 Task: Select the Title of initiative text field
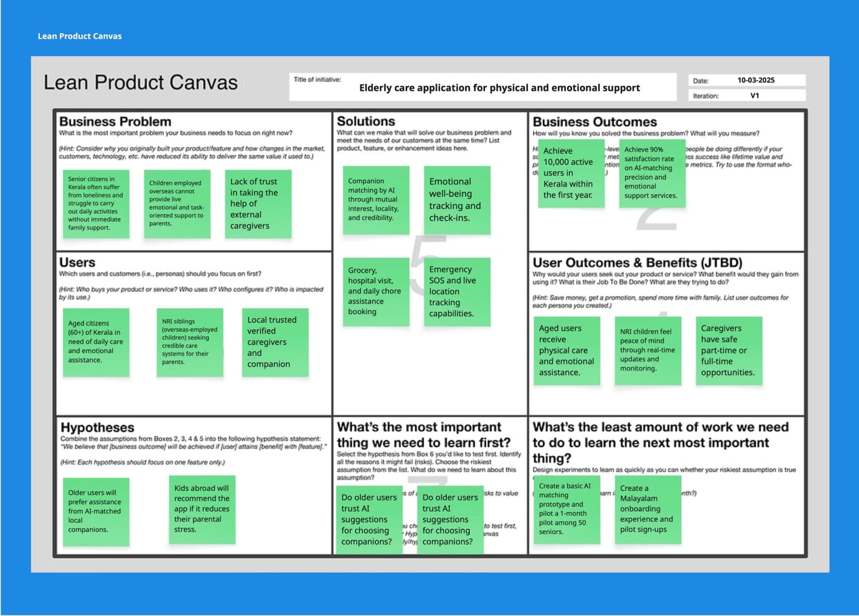(x=499, y=88)
